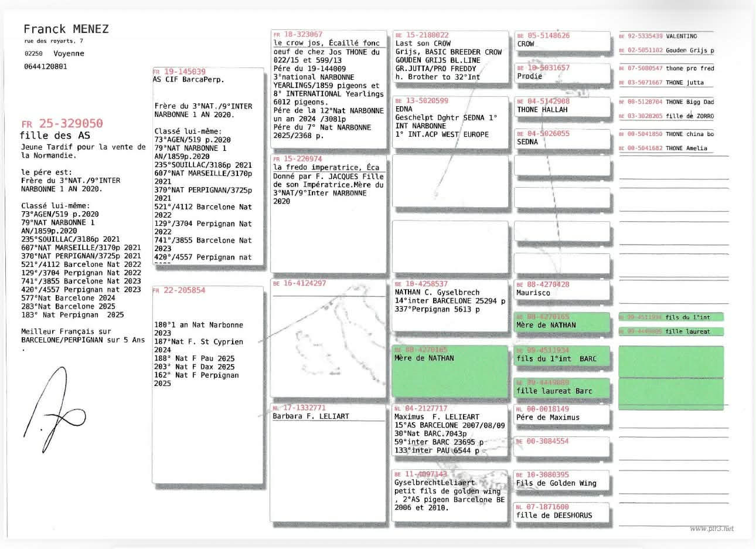Select the ring number FR 25-329050
756x549 pixels.
[x=62, y=123]
